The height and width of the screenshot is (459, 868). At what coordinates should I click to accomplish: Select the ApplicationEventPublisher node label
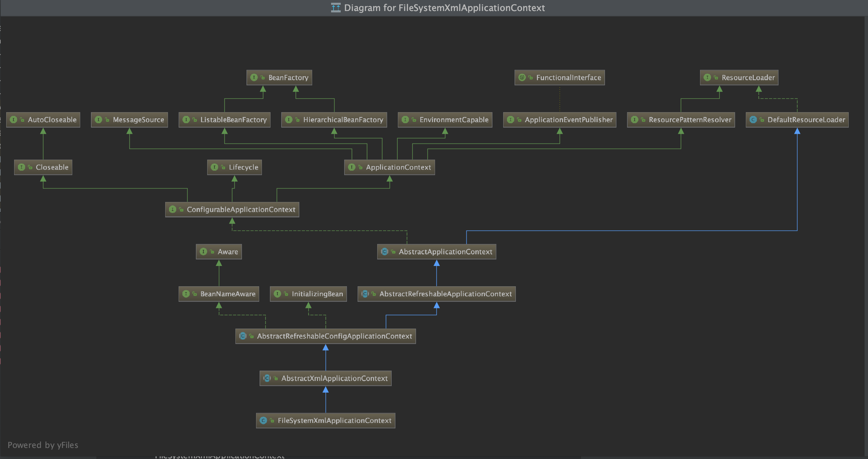[569, 120]
